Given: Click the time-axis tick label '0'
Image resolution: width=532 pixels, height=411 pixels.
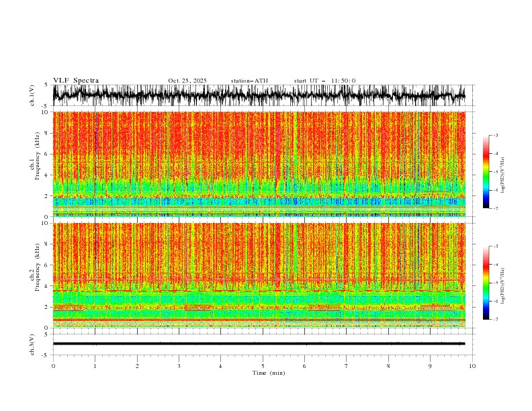Looking at the screenshot, I should click(53, 366).
